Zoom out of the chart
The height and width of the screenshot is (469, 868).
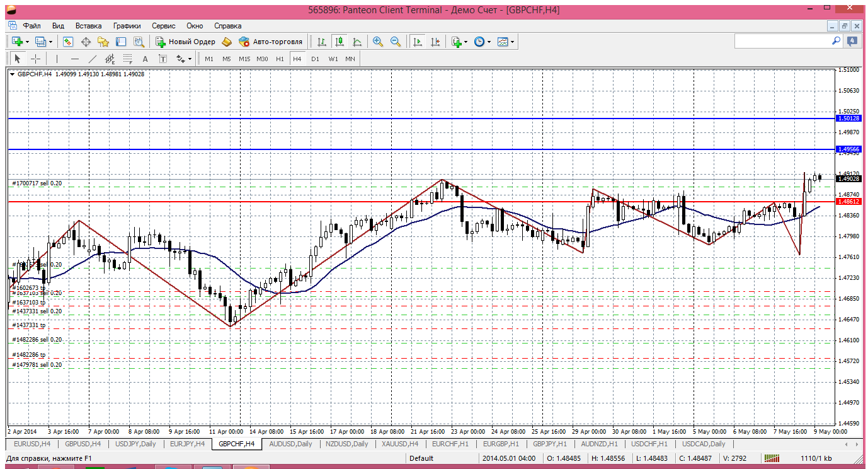(396, 42)
